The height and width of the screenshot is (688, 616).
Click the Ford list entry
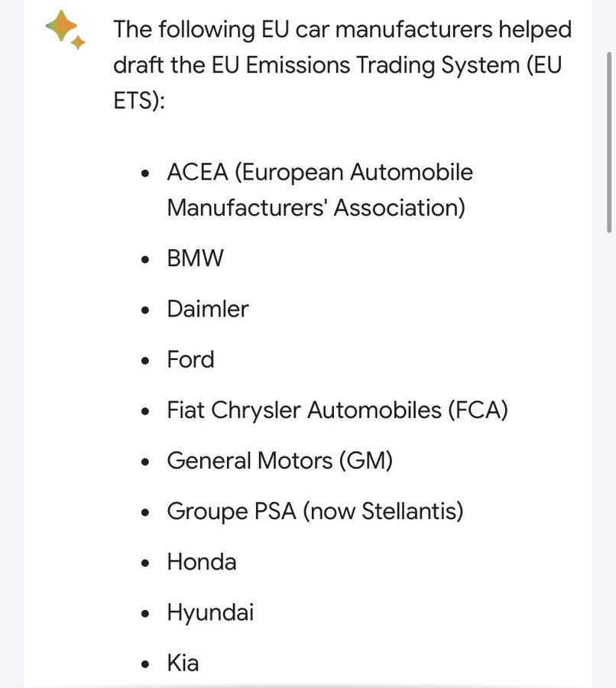click(x=190, y=359)
